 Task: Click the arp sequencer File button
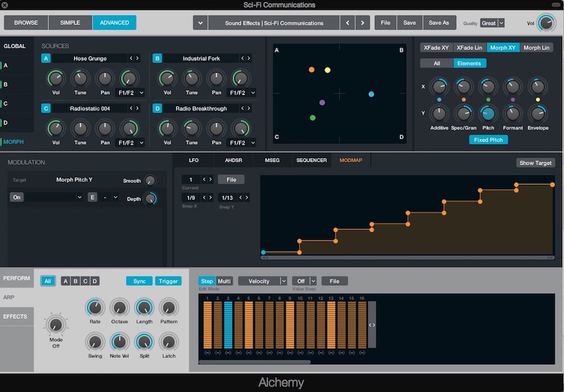pyautogui.click(x=335, y=281)
